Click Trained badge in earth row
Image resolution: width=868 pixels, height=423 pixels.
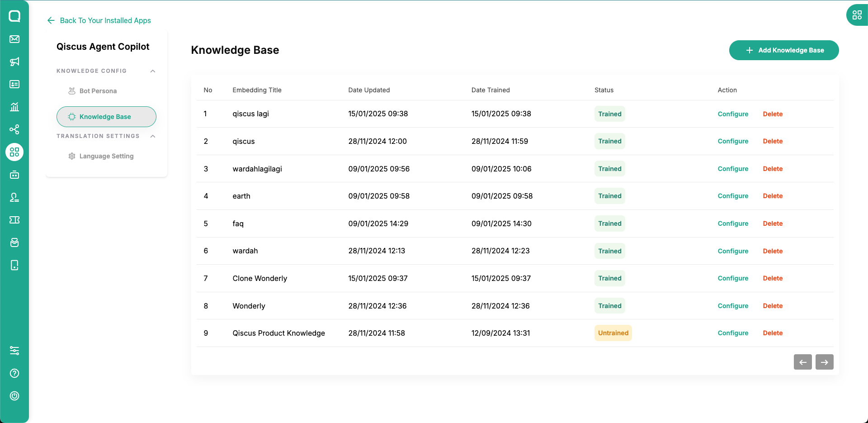click(610, 196)
